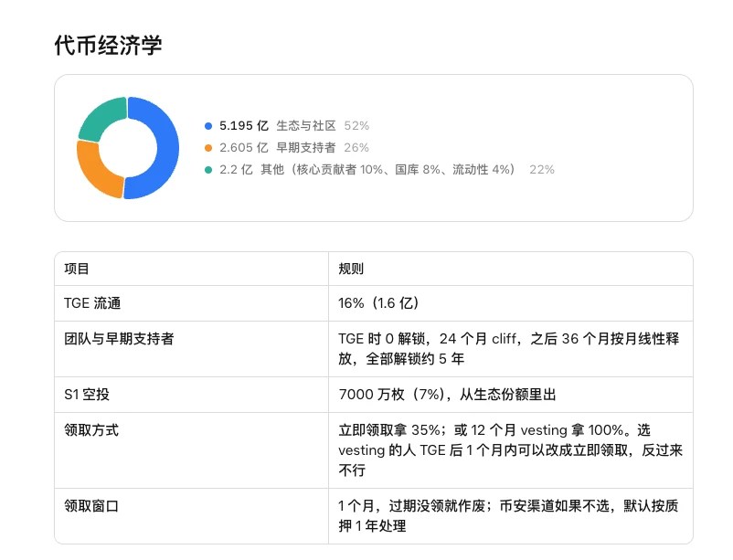Click the 16%（1.6 亿）table cell
Screen dimensions: 733x560
pos(511,303)
